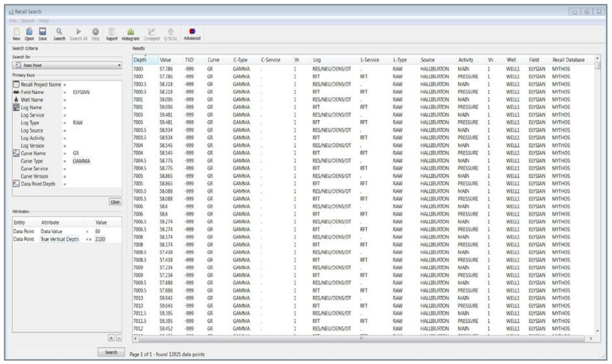The width and height of the screenshot is (612, 364).
Task: Click the Log column header
Action: (317, 60)
